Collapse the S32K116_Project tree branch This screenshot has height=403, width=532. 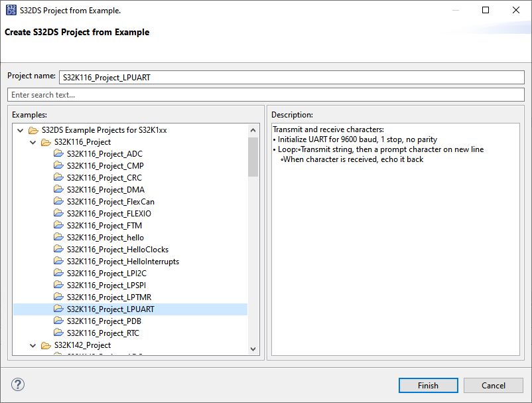(33, 141)
